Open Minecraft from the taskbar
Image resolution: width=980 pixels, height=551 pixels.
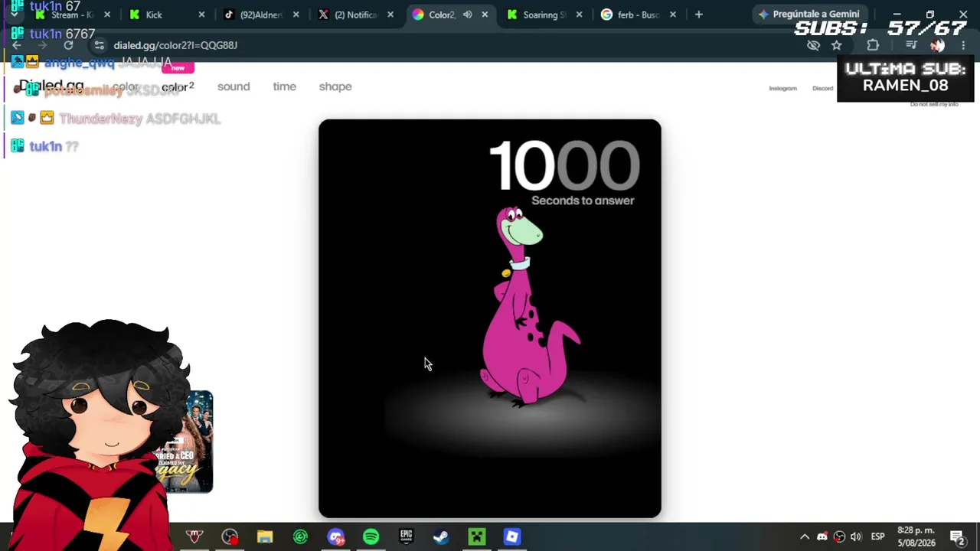476,537
